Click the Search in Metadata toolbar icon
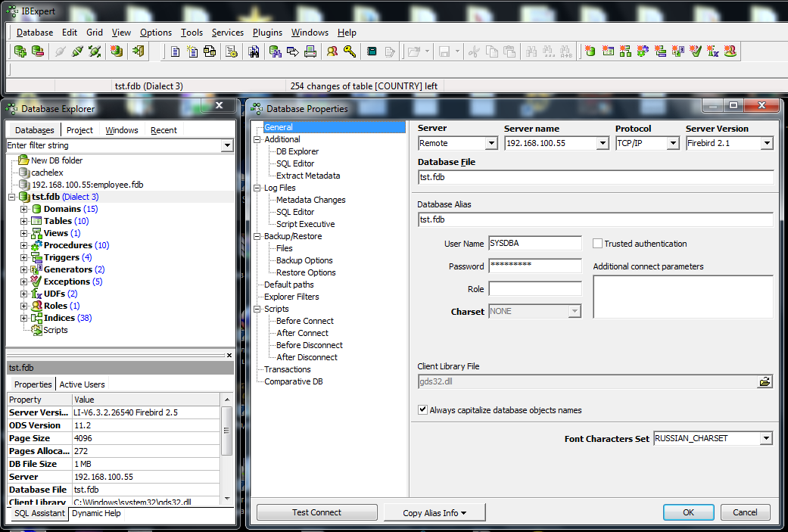 point(276,51)
